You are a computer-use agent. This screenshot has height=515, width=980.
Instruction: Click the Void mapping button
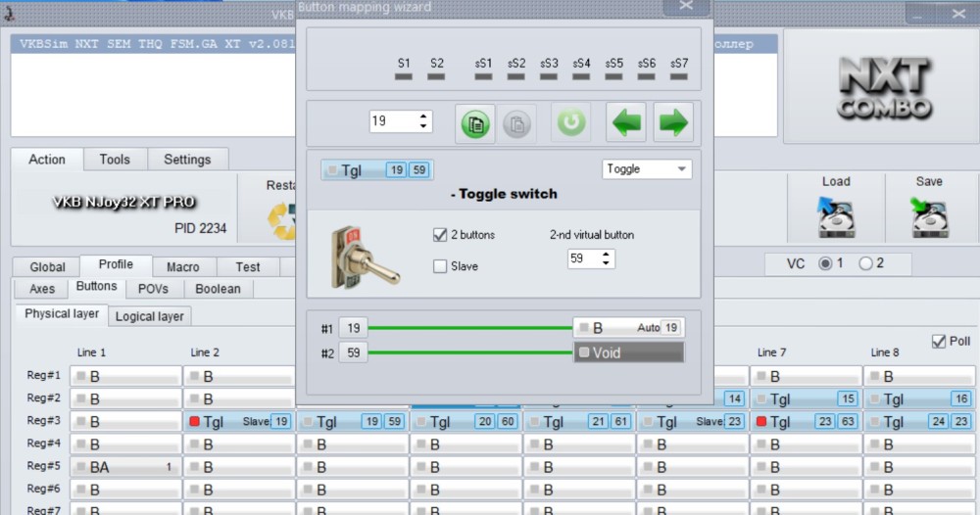pyautogui.click(x=628, y=352)
